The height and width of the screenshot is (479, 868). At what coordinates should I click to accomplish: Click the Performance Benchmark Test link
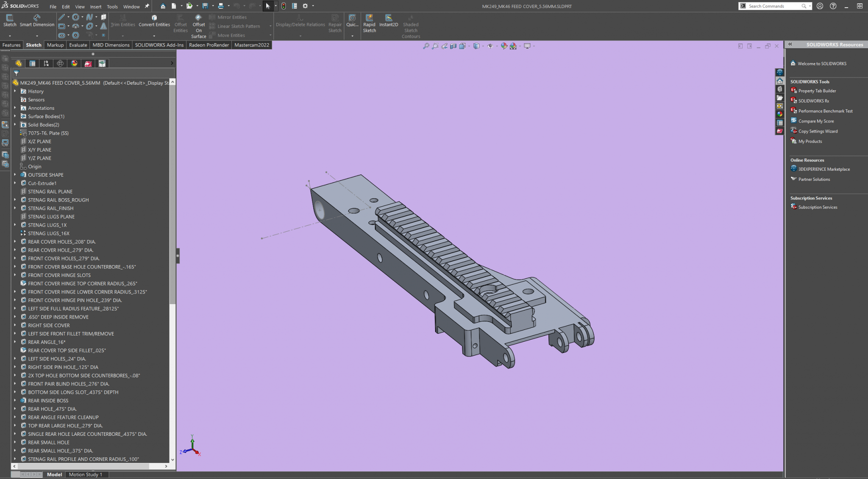(825, 111)
